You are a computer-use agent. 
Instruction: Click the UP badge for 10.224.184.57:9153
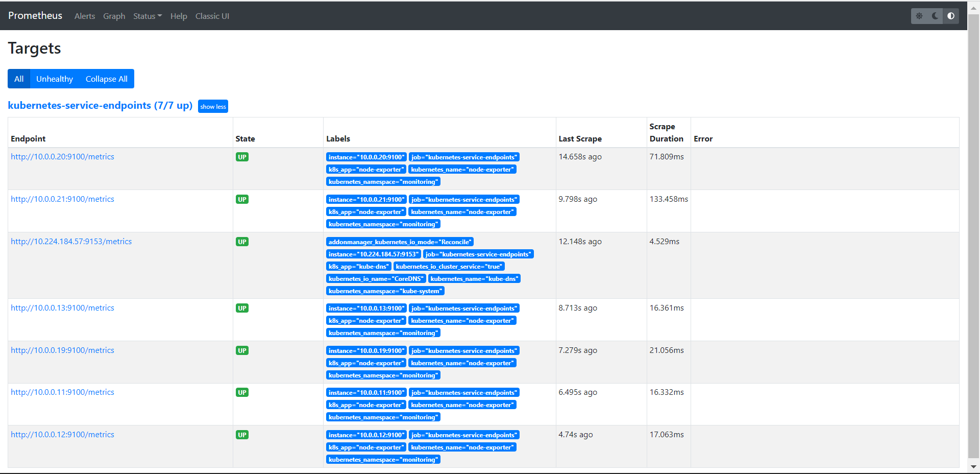tap(242, 242)
